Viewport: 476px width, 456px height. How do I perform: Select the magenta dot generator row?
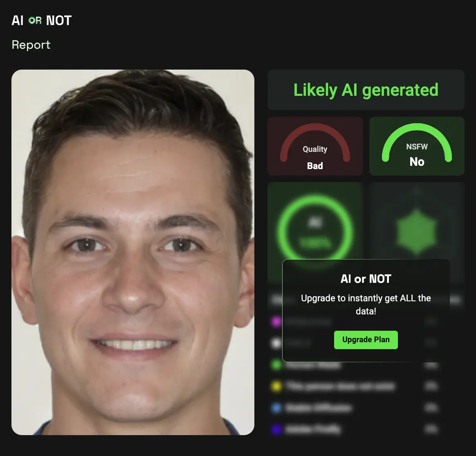(x=354, y=321)
